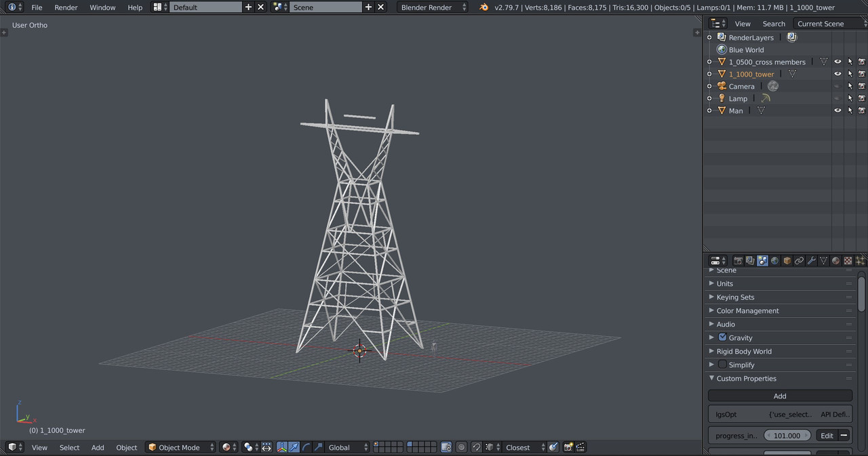Open the Mesh Data properties tab (triangle icon)
The image size is (868, 456).
point(823,261)
